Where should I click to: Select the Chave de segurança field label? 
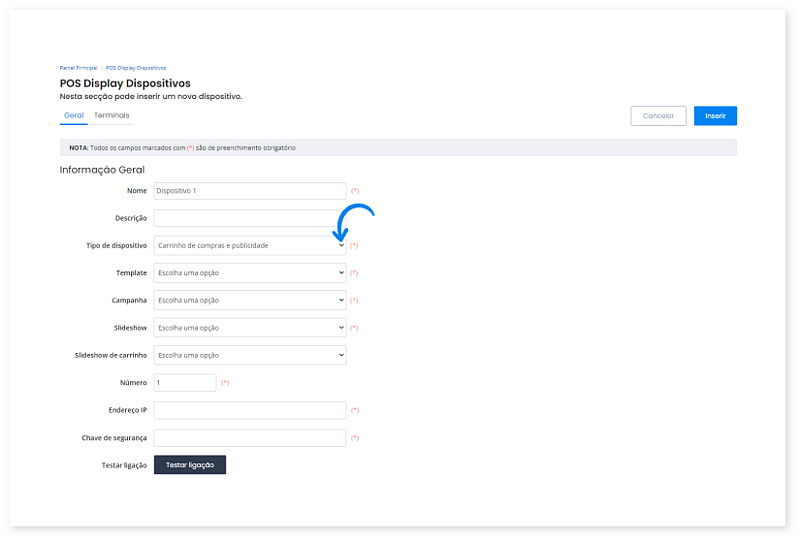click(114, 438)
